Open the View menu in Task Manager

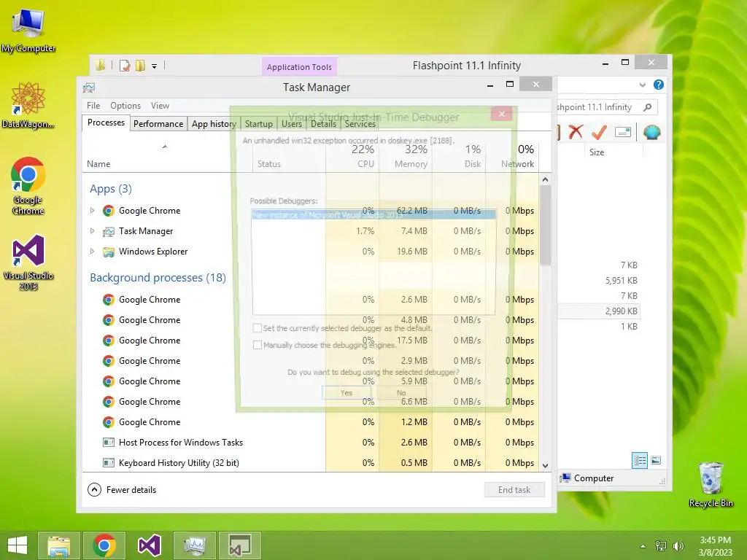point(160,106)
